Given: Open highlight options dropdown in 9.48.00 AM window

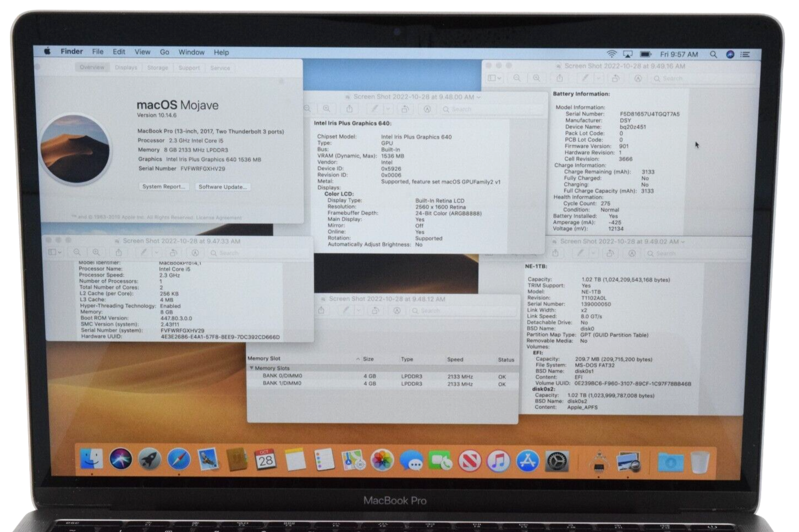Looking at the screenshot, I should [x=387, y=109].
